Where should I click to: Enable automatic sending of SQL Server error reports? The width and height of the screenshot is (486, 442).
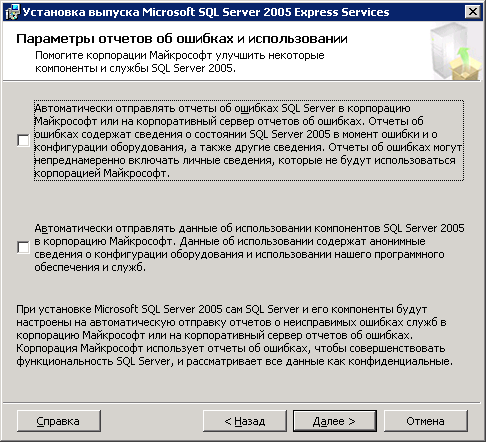[23, 140]
